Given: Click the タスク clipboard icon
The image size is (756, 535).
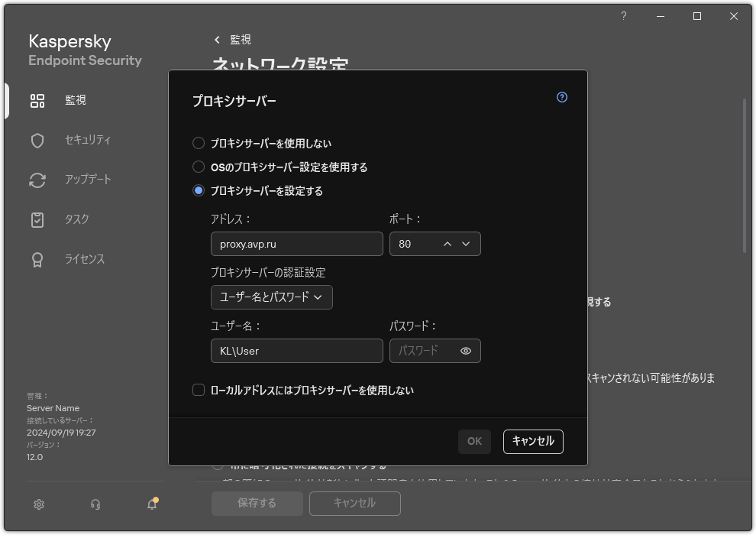Looking at the screenshot, I should click(37, 219).
